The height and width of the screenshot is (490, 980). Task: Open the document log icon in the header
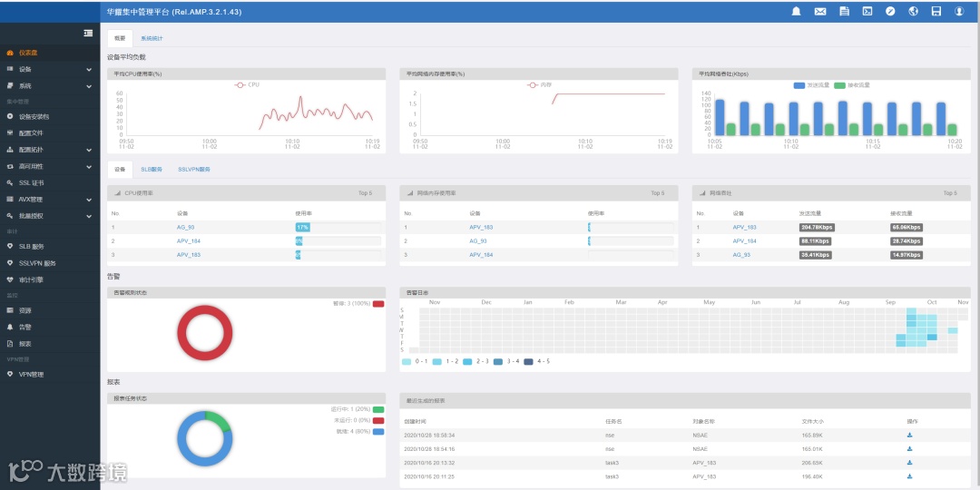click(844, 11)
